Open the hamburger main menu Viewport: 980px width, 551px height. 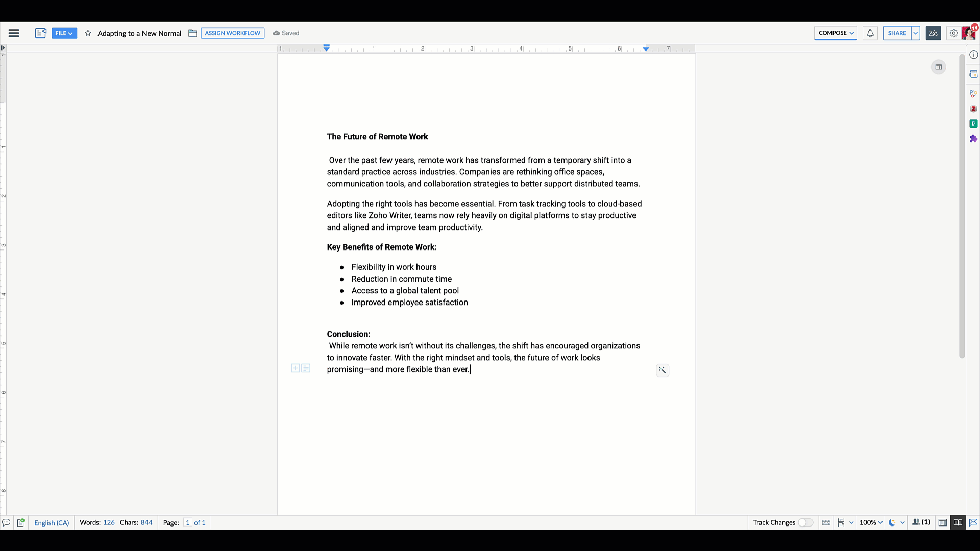(x=14, y=33)
